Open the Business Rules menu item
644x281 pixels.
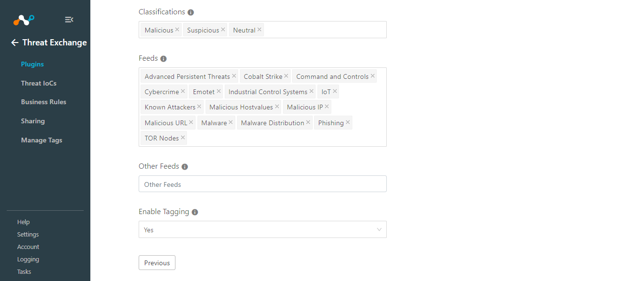click(x=44, y=102)
